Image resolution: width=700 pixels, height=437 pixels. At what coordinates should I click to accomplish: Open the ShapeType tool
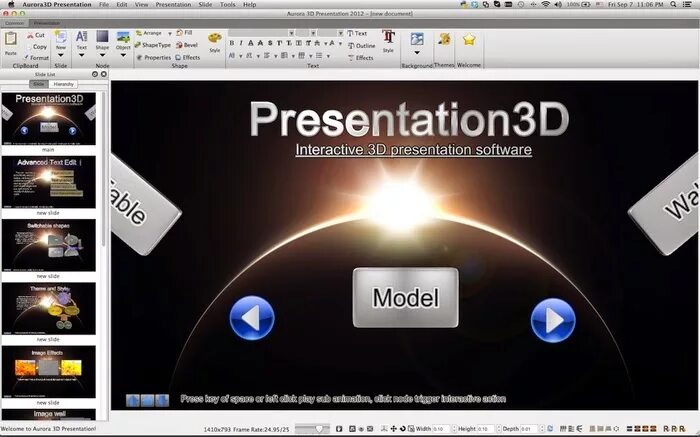point(153,45)
